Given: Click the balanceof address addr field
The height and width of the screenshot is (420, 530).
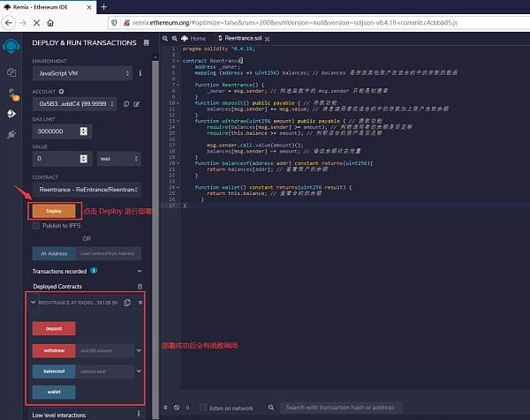Looking at the screenshot, I should click(x=105, y=371).
